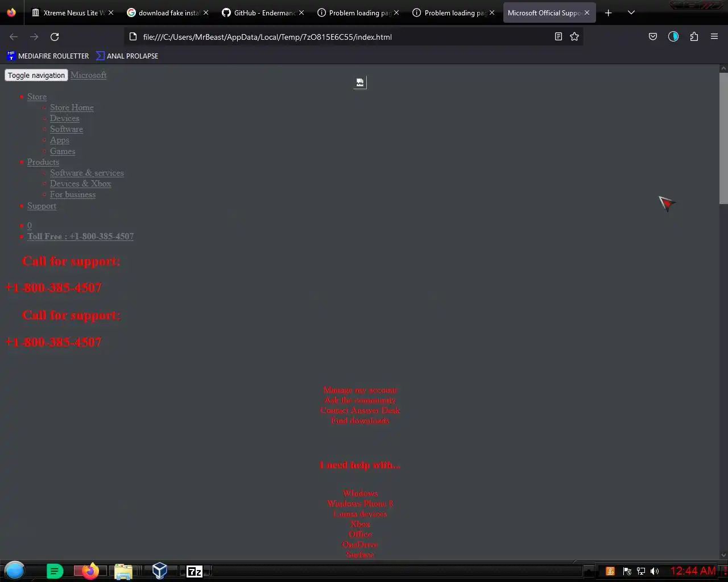Select Windows Phone 8 help link
This screenshot has width=728, height=582.
(360, 504)
